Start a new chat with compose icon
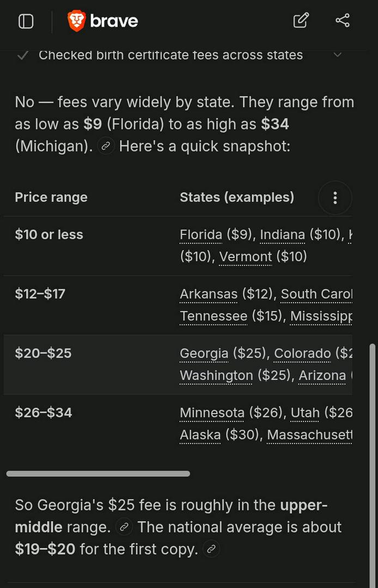This screenshot has width=378, height=588. (x=301, y=20)
